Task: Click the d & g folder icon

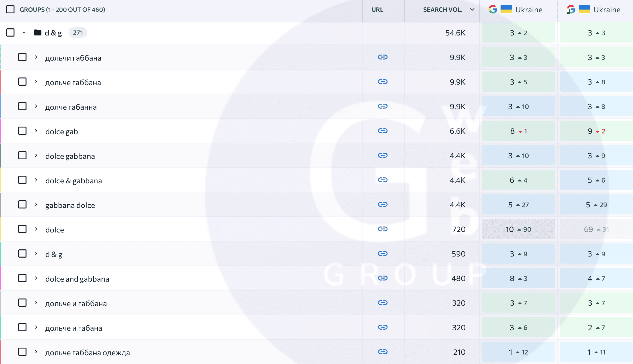Action: click(x=37, y=33)
